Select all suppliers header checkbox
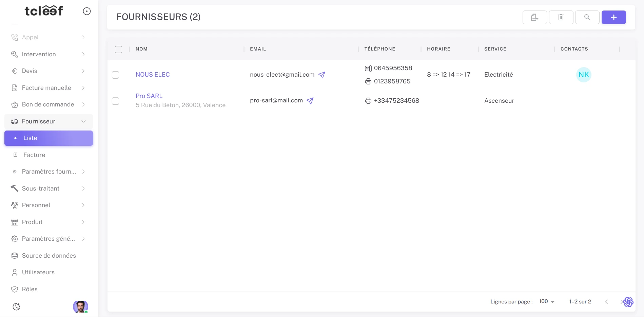 pyautogui.click(x=118, y=49)
